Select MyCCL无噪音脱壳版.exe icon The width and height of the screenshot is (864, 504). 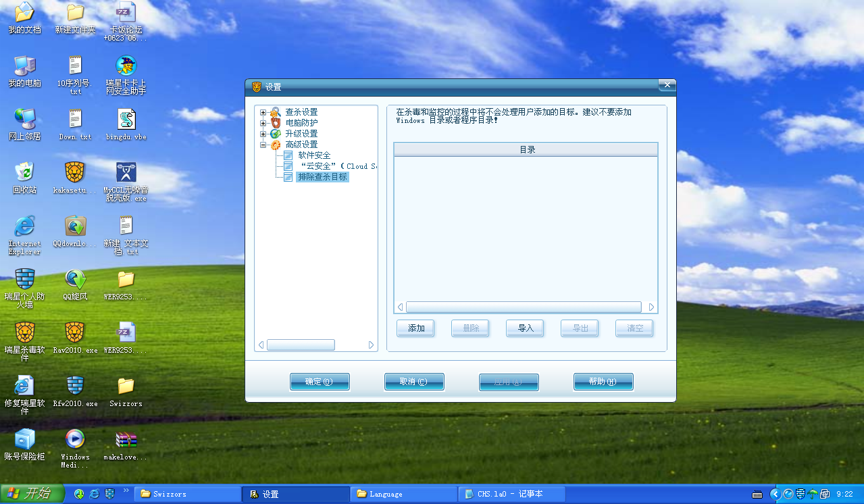(126, 182)
